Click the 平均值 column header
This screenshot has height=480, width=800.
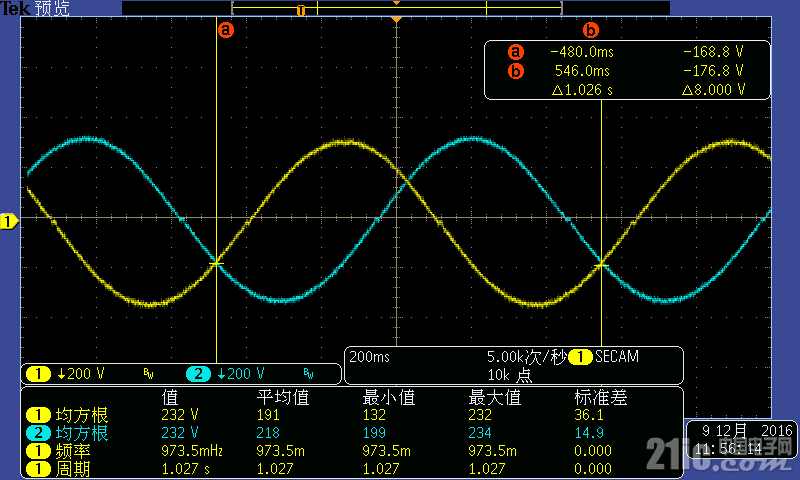(283, 397)
